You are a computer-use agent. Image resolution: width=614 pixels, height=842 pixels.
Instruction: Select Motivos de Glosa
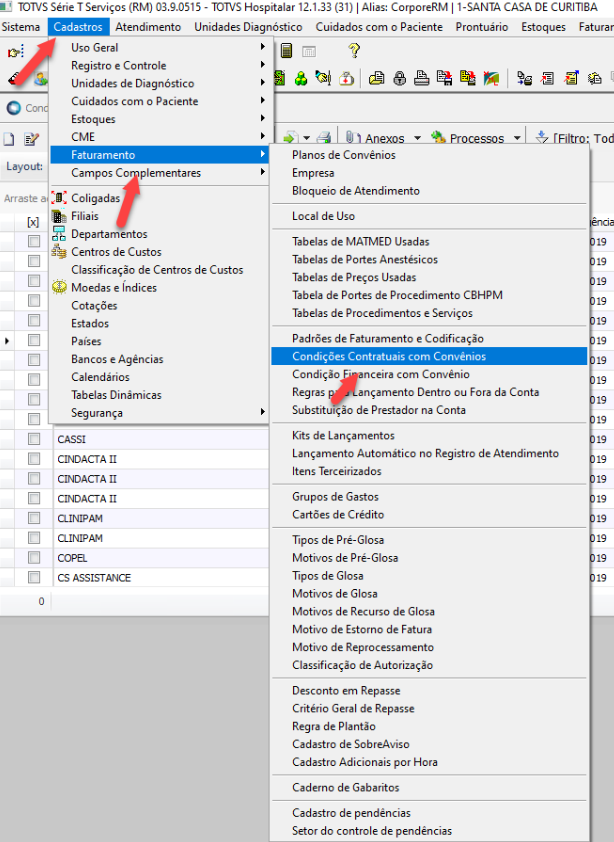point(429,593)
